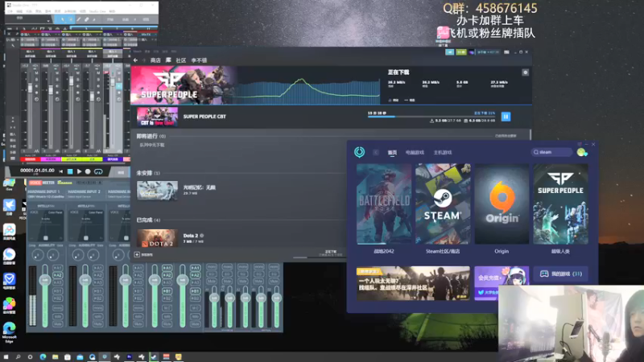Mute Voicemeeter hardware input 1 strip
The width and height of the screenshot is (644, 362).
tap(57, 324)
